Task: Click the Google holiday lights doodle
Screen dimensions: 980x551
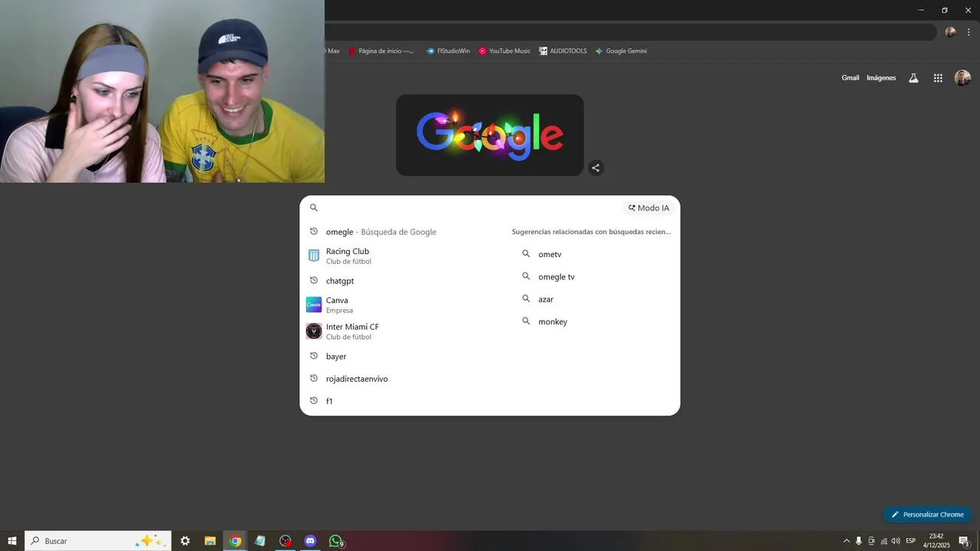Action: tap(490, 135)
